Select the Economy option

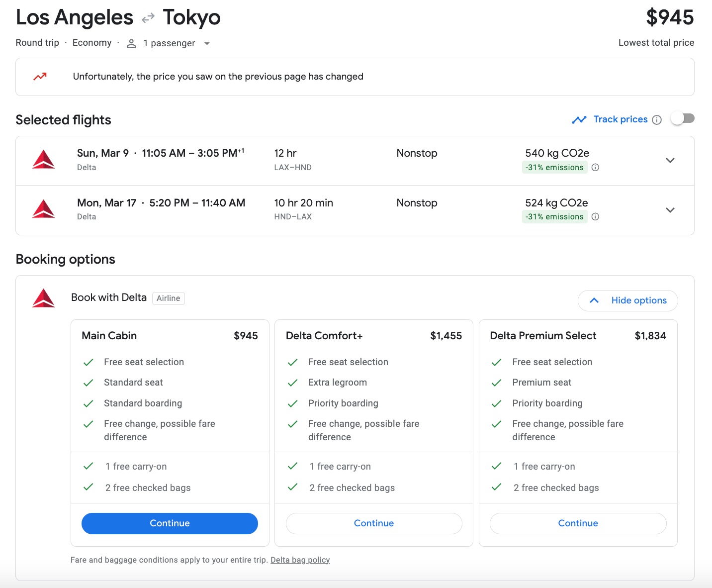pyautogui.click(x=92, y=43)
